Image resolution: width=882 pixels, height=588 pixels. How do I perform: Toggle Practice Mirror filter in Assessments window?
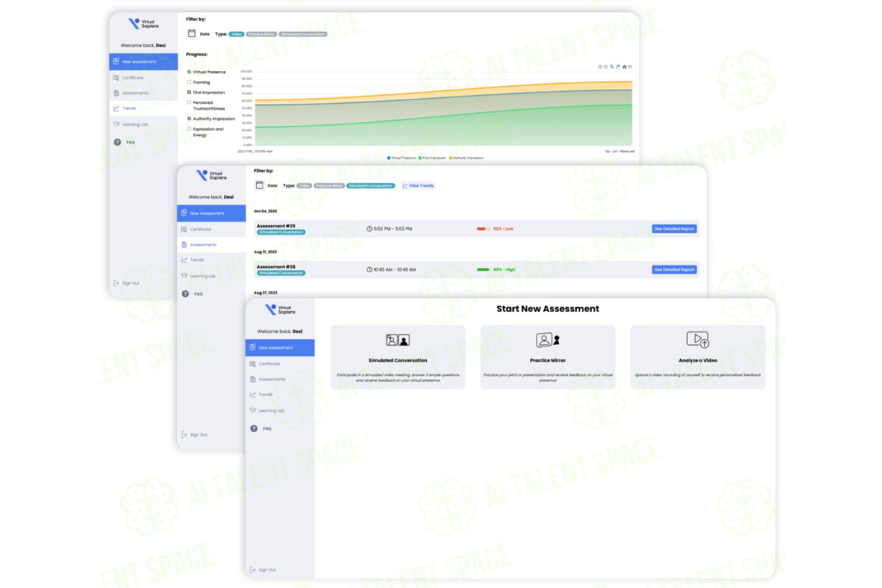[x=329, y=186]
